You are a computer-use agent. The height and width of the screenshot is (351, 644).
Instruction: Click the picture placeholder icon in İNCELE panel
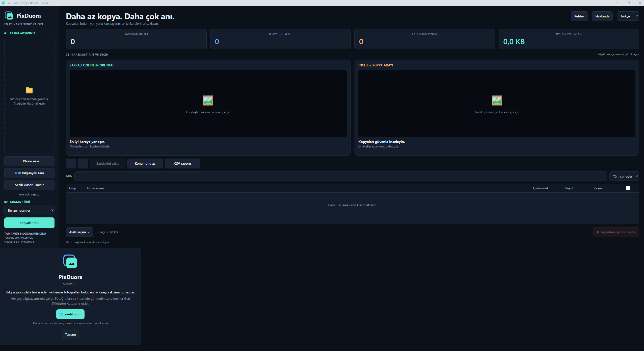point(497,101)
